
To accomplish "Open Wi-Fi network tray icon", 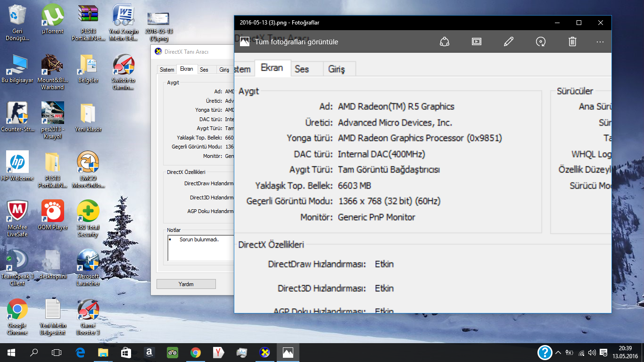I will [581, 352].
